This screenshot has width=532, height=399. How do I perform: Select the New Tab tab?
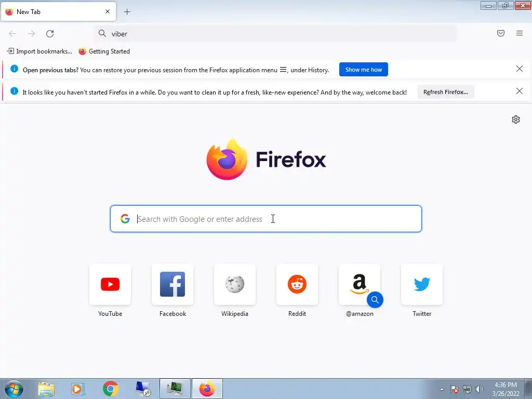[x=58, y=11]
